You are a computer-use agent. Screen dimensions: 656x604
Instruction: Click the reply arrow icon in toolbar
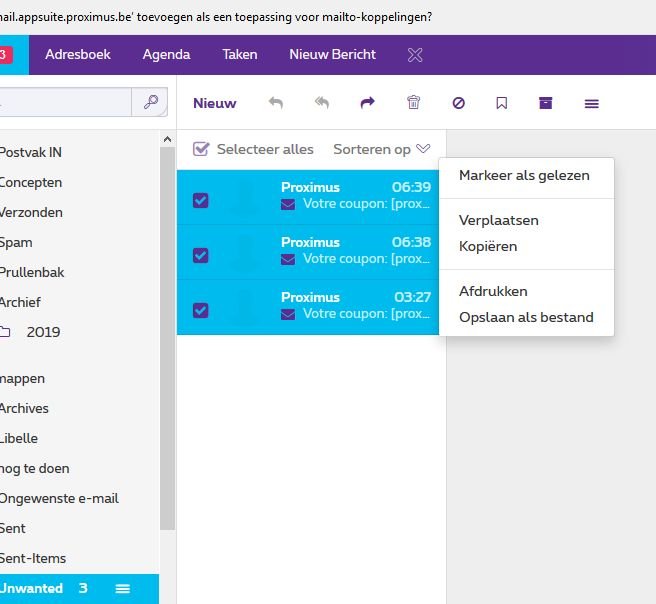276,103
